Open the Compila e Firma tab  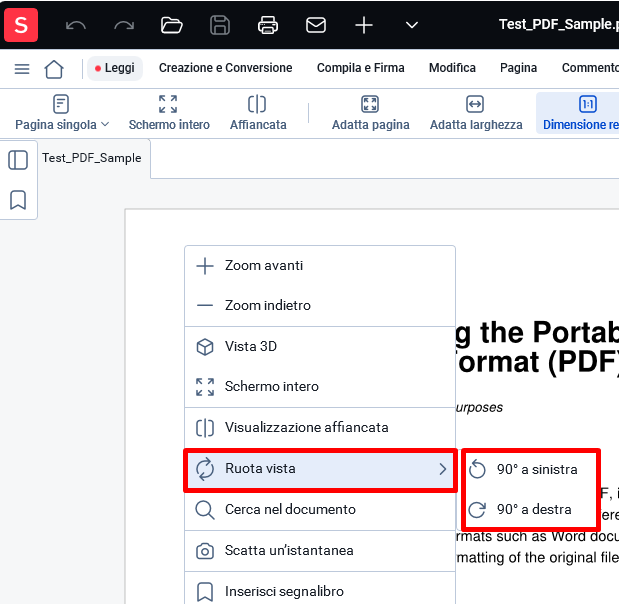[360, 68]
